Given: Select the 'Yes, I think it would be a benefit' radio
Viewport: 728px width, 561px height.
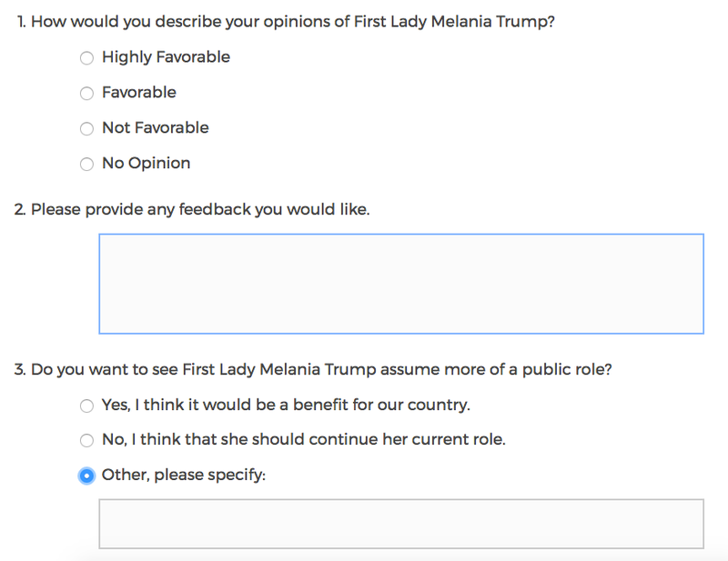Looking at the screenshot, I should pyautogui.click(x=86, y=406).
